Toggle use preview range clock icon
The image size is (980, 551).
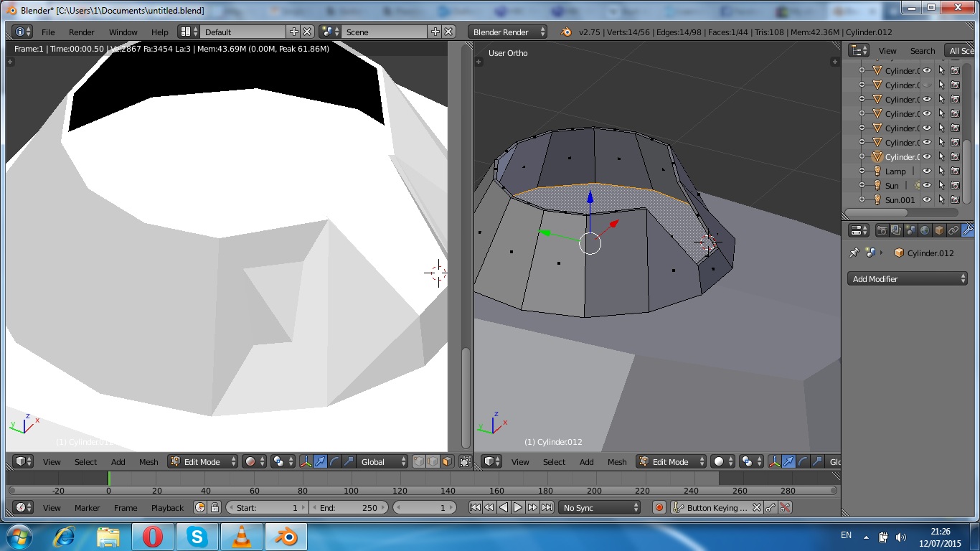(200, 507)
